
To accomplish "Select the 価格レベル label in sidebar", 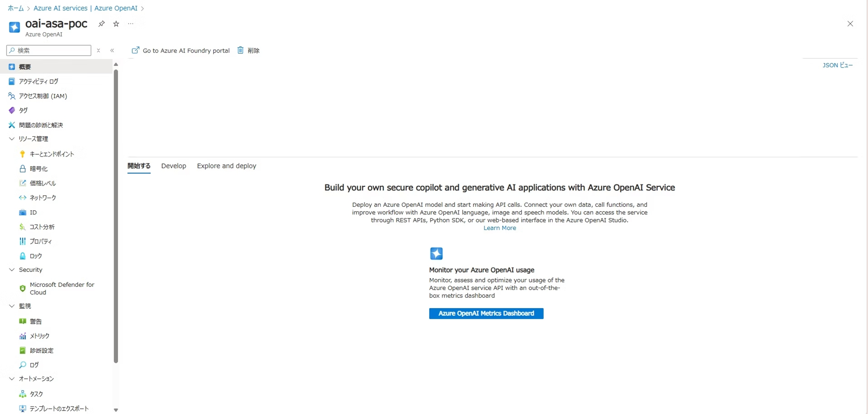I will tap(43, 183).
